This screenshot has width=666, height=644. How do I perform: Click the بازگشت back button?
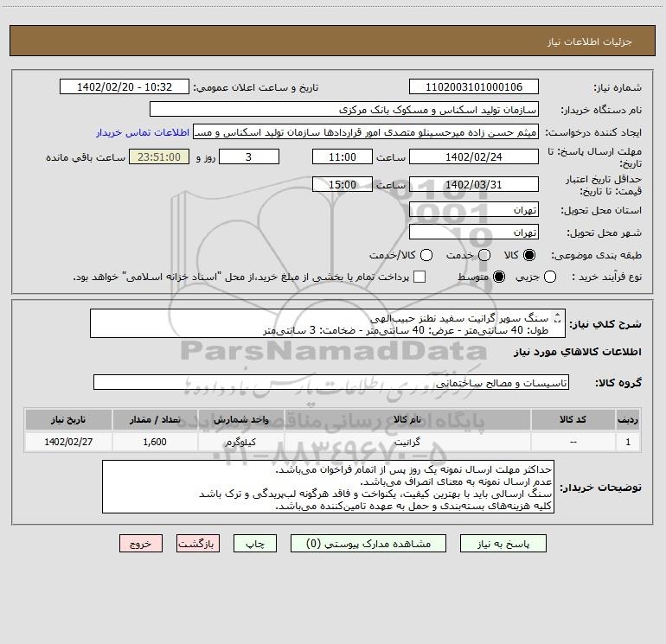point(198,544)
